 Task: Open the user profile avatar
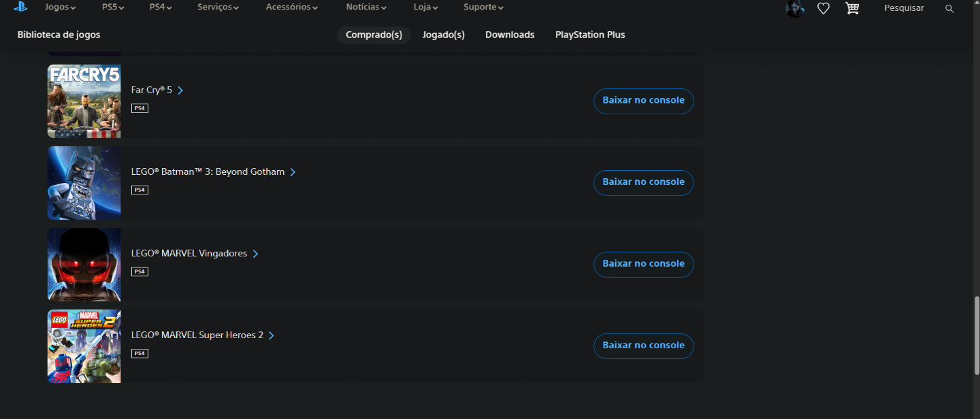pyautogui.click(x=795, y=8)
